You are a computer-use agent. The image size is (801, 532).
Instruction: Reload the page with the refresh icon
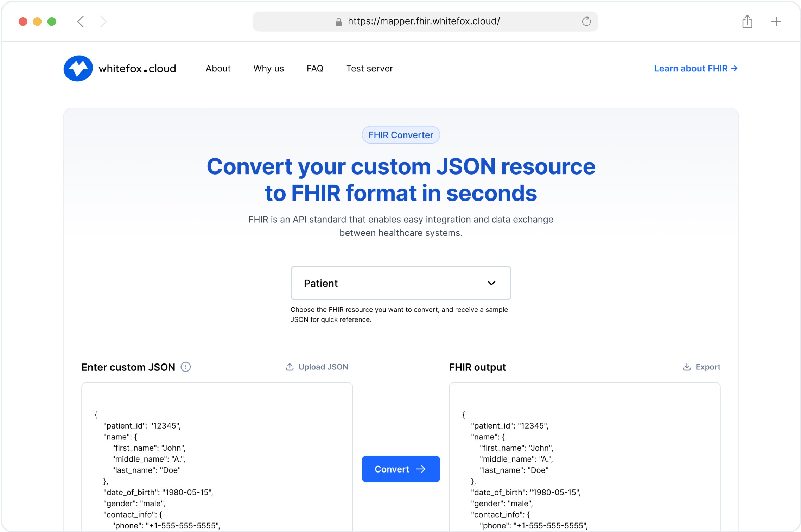point(586,21)
